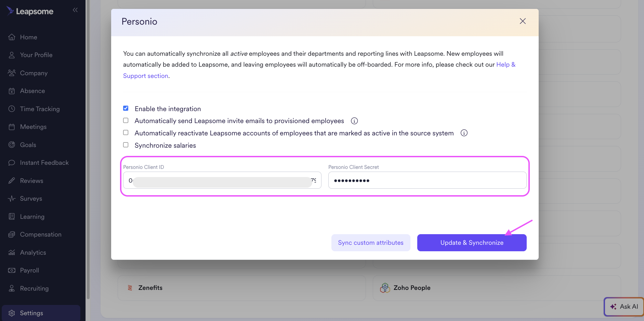Viewport: 644px width, 321px height.
Task: Click the Sync custom attributes button
Action: click(x=371, y=243)
